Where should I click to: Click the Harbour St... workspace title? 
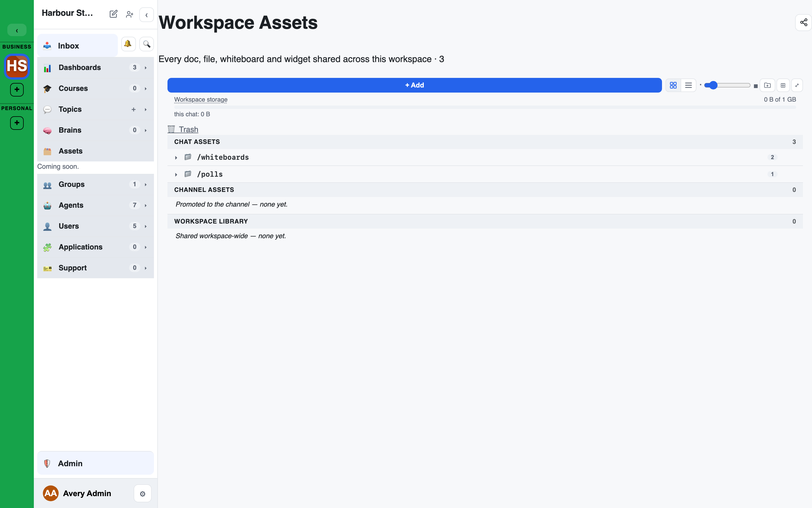coord(67,13)
